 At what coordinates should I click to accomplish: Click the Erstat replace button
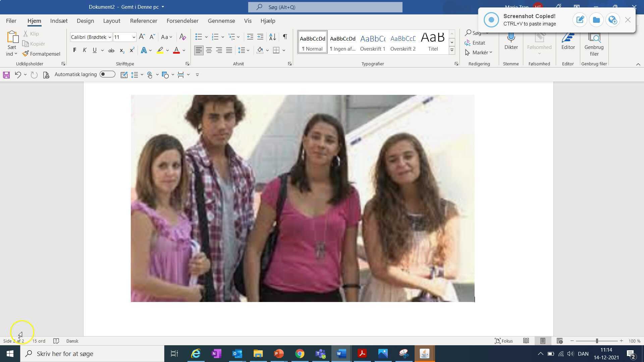point(475,43)
